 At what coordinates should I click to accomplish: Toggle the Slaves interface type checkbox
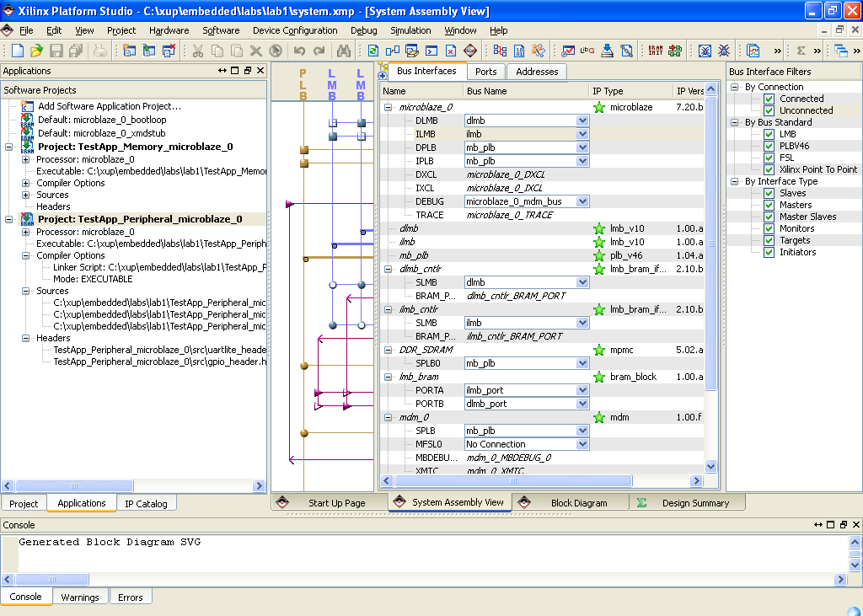tap(769, 193)
